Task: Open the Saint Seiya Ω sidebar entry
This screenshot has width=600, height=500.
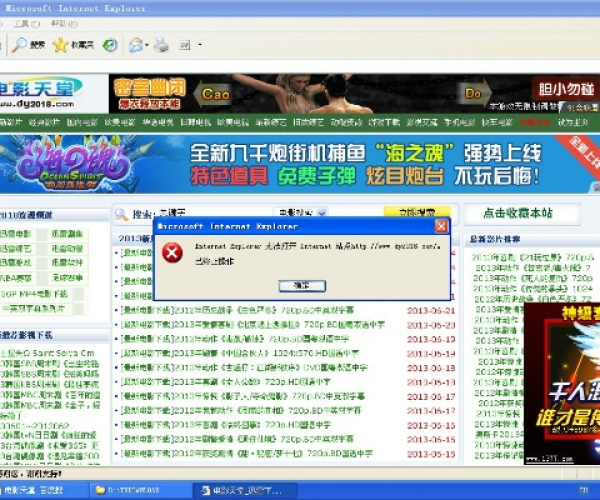Action: point(47,353)
